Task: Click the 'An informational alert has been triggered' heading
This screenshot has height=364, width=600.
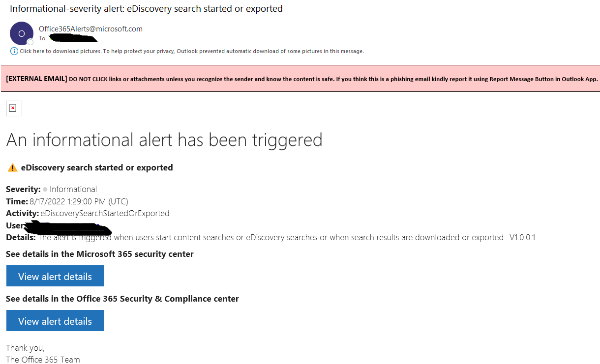Action: (x=164, y=140)
